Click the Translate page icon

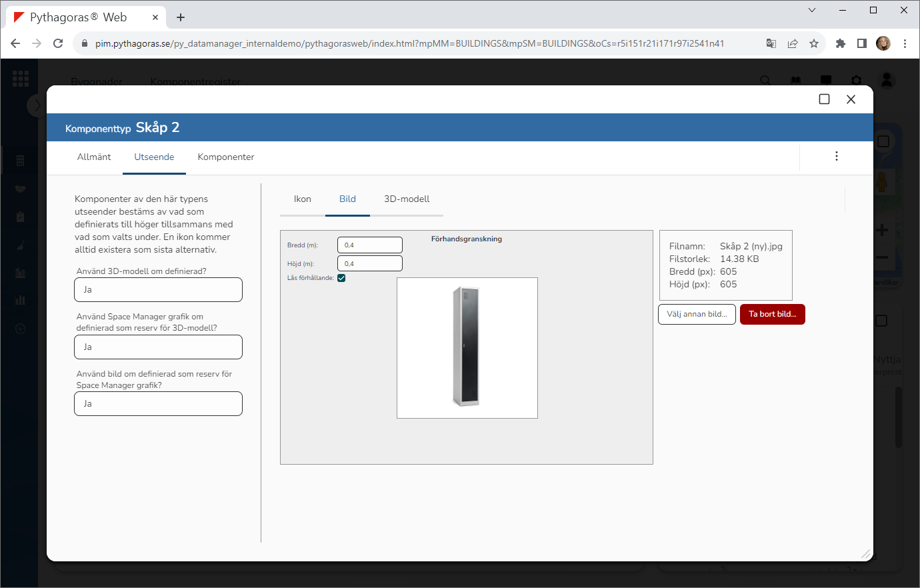click(771, 43)
